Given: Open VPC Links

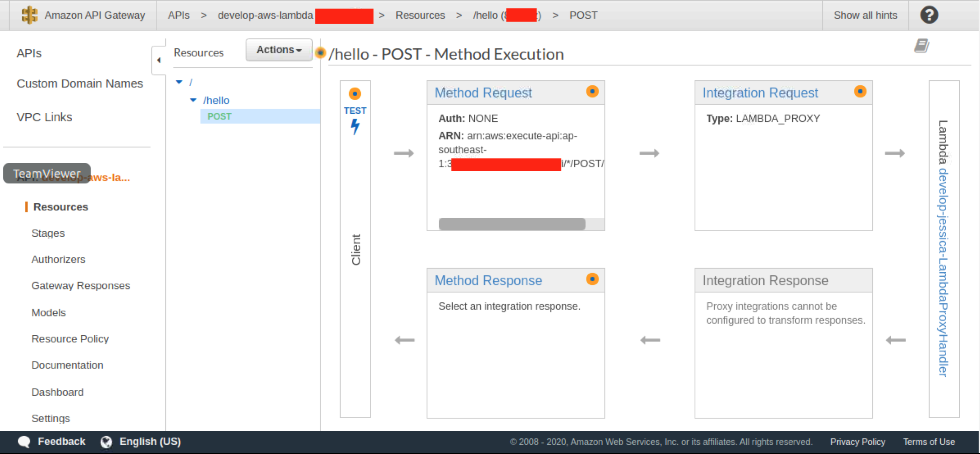Looking at the screenshot, I should tap(44, 117).
